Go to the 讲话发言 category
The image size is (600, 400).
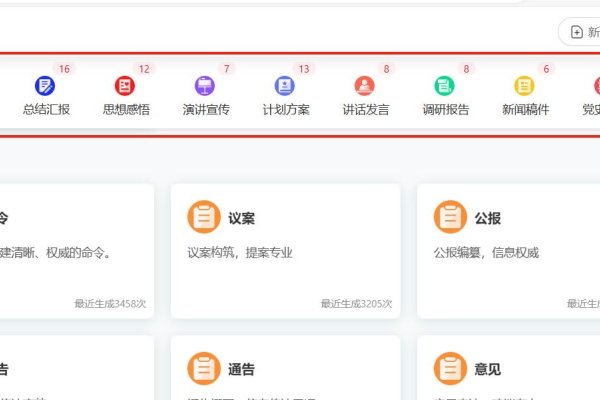(366, 110)
